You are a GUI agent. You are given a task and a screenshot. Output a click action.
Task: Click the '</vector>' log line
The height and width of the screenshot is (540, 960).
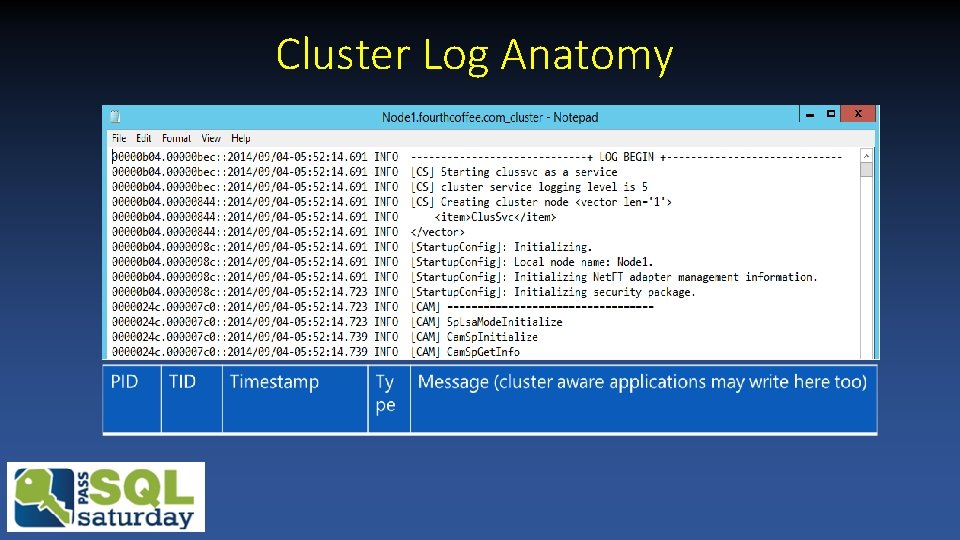tap(288, 232)
